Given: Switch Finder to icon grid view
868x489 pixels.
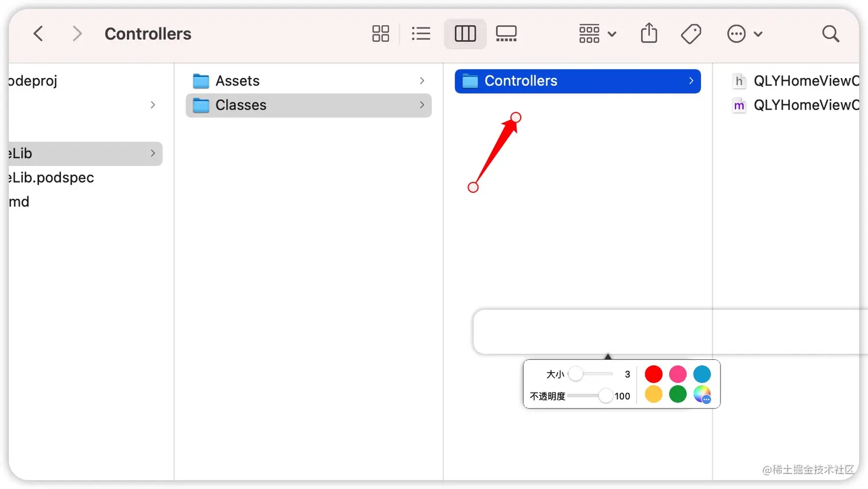Looking at the screenshot, I should (x=381, y=34).
